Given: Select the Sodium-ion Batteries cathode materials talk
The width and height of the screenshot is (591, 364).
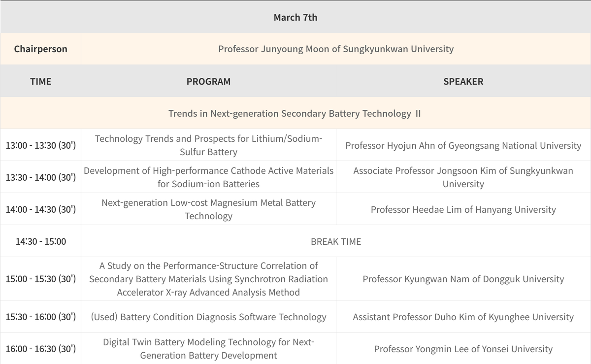Looking at the screenshot, I should click(x=208, y=177).
